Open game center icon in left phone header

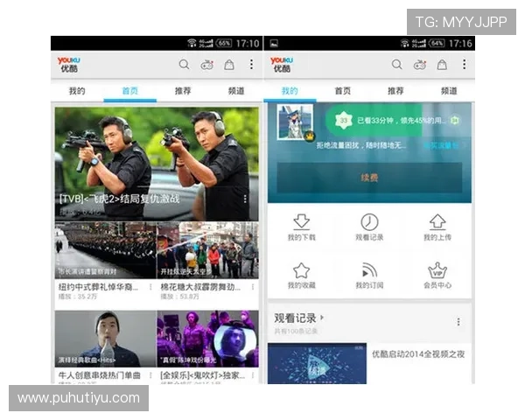pyautogui.click(x=206, y=65)
